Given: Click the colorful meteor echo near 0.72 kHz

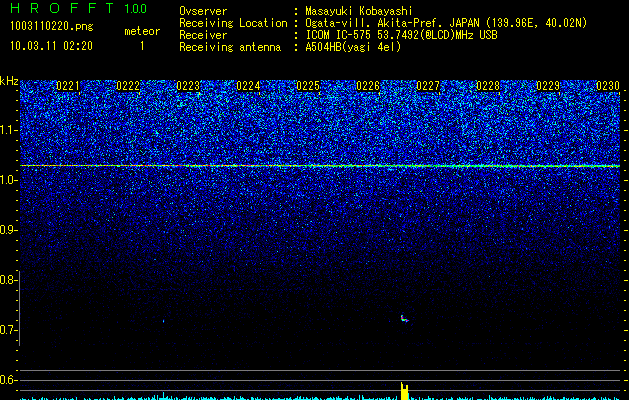Looking at the screenshot, I should point(404,319).
